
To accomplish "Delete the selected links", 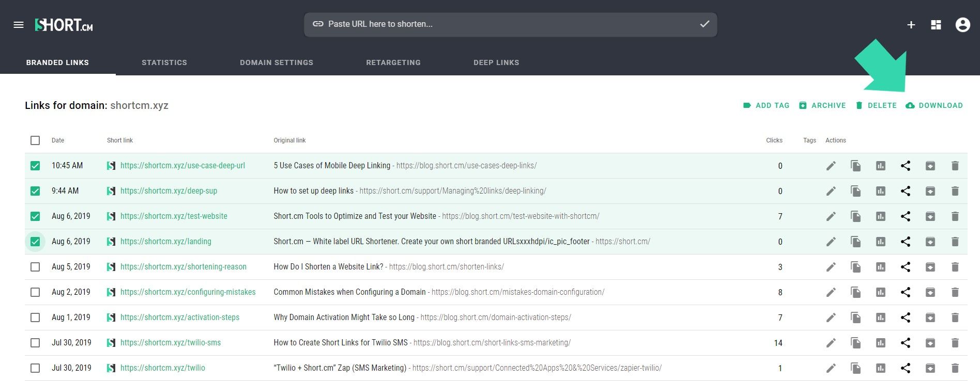I will pyautogui.click(x=876, y=105).
